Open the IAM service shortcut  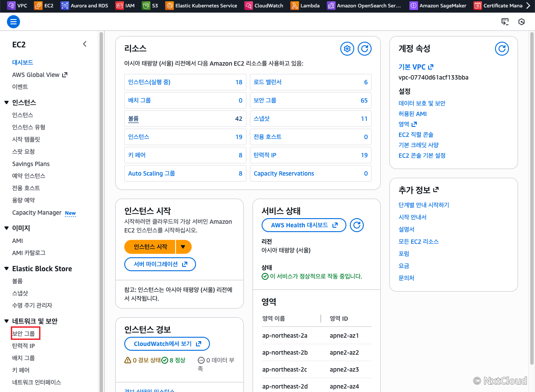[x=126, y=6]
